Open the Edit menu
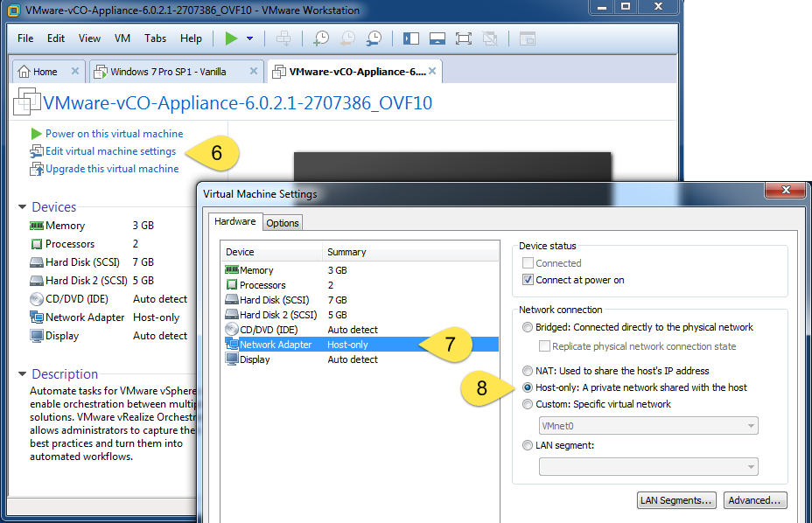Viewport: 812px width, 523px height. click(x=56, y=38)
